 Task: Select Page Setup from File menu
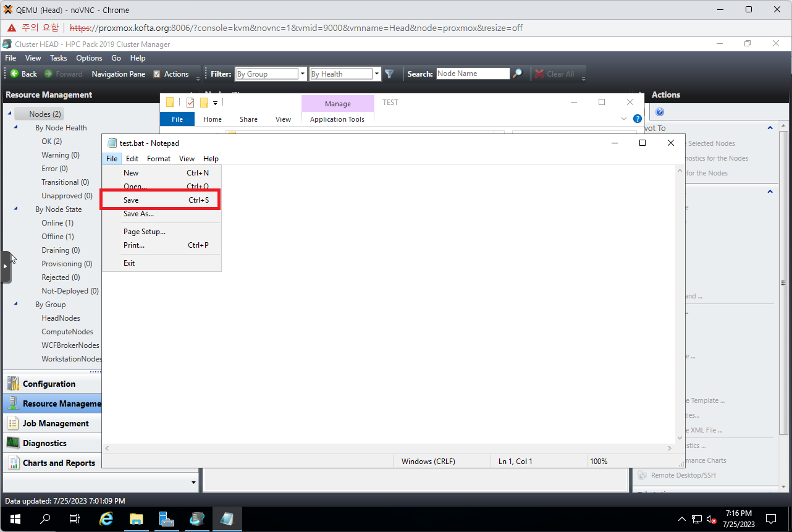tap(144, 232)
